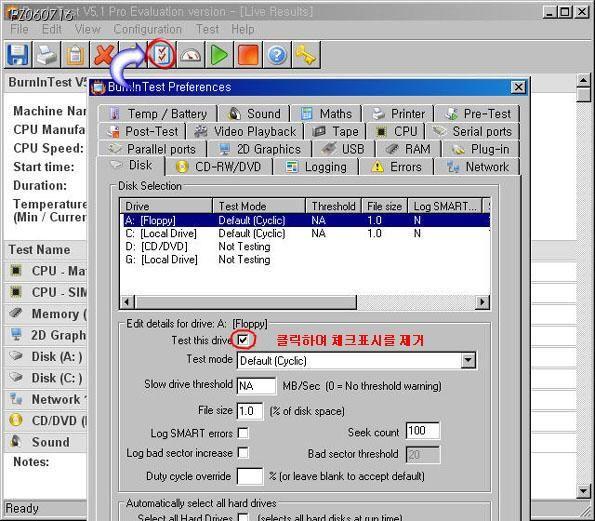Close the BurnInTest Preferences dialog

[518, 87]
